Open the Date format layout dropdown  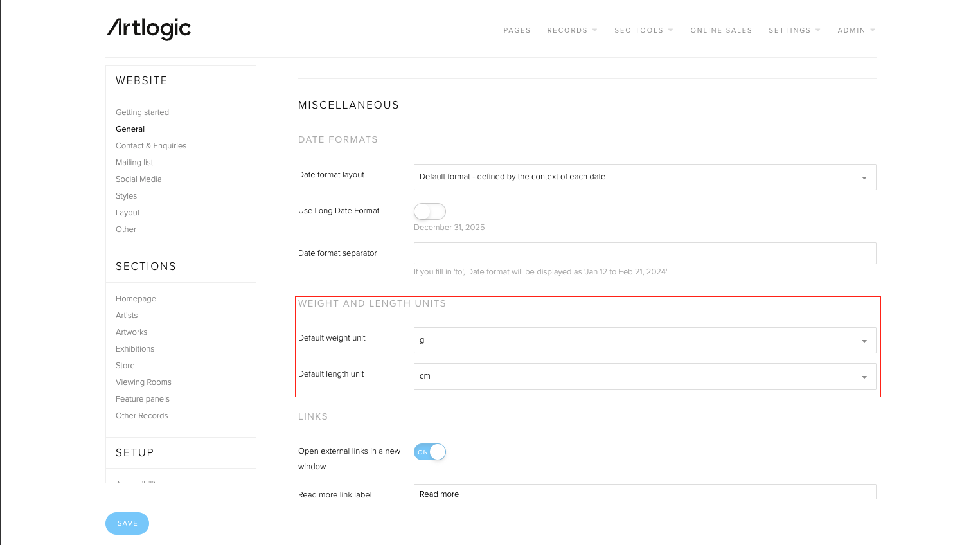tap(645, 177)
